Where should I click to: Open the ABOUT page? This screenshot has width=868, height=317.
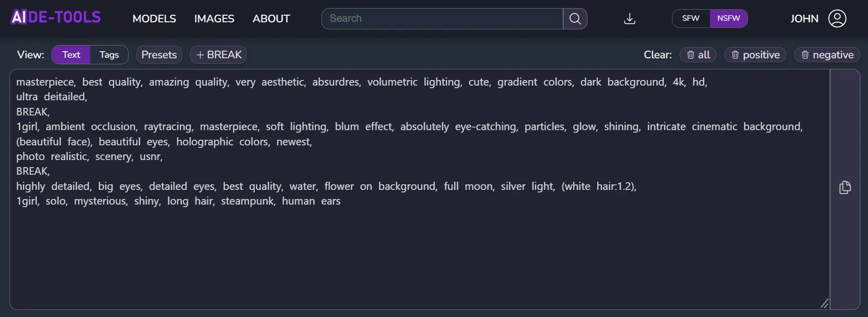[x=271, y=19]
